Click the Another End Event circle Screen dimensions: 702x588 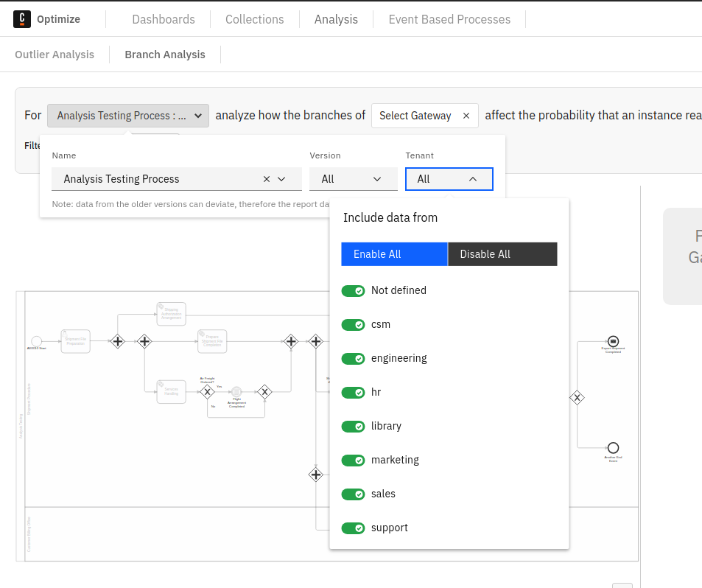coord(613,447)
